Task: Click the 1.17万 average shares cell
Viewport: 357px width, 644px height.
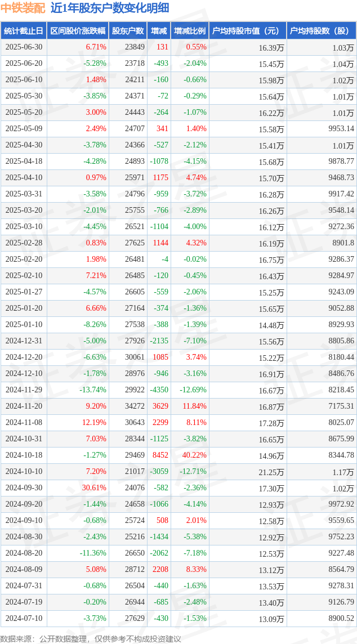Action: point(322,472)
